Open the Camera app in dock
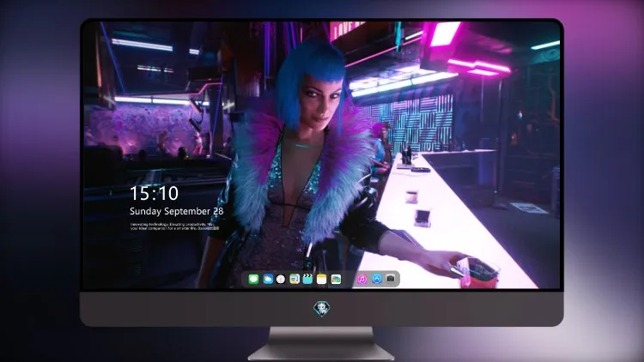 390,279
